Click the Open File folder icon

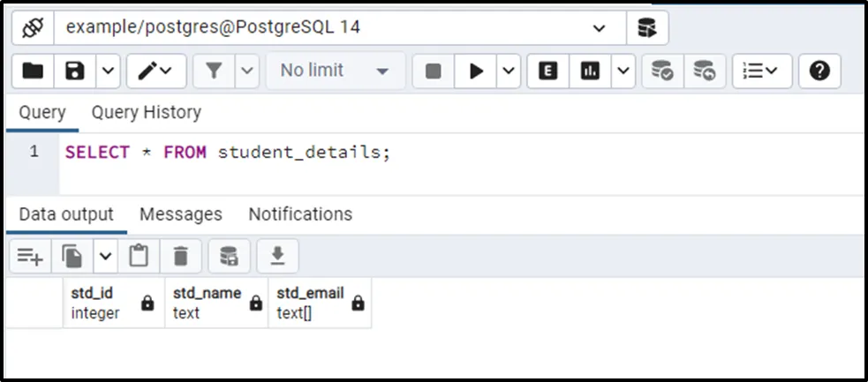point(33,71)
